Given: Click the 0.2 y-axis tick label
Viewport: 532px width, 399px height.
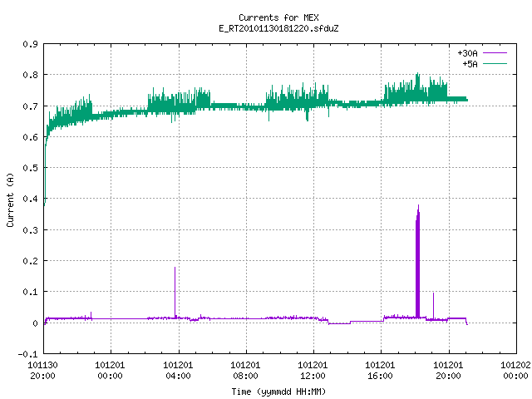Looking at the screenshot, I should click(x=30, y=261).
